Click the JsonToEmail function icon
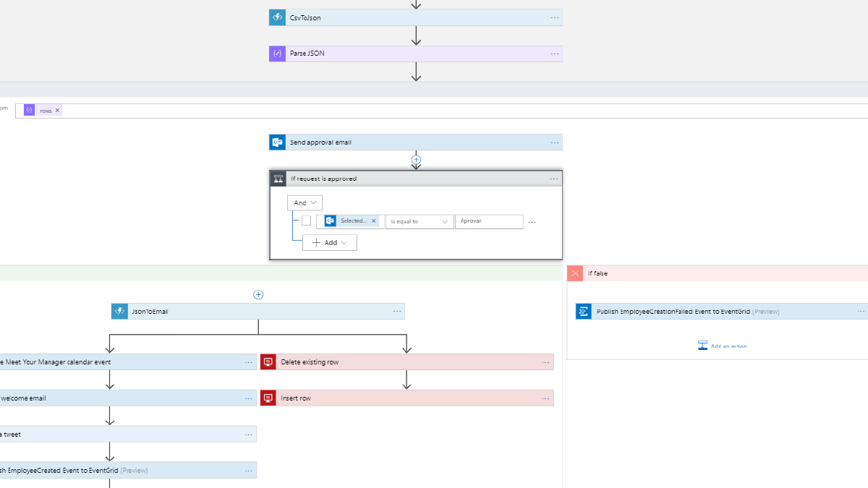This screenshot has width=868, height=488. (x=119, y=312)
